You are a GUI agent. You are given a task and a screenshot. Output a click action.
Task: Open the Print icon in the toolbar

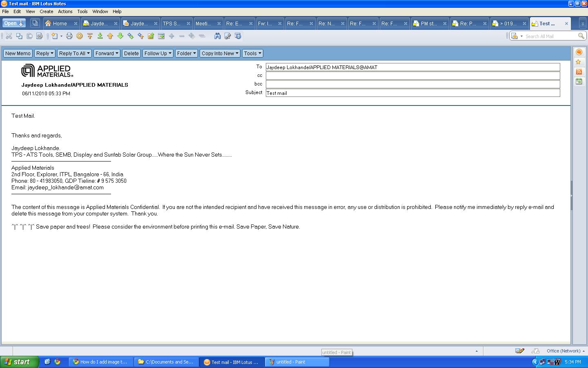(69, 36)
